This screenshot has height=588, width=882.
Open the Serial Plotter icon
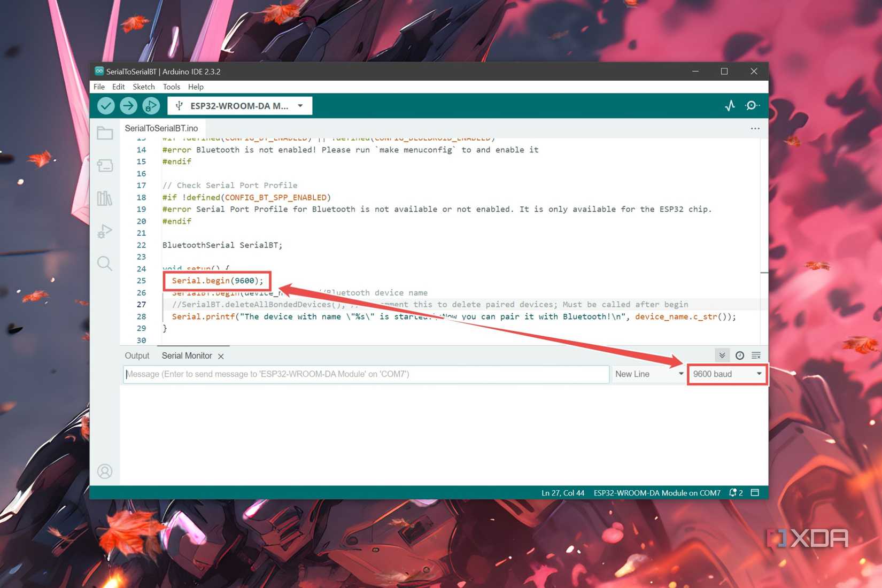[x=730, y=106]
